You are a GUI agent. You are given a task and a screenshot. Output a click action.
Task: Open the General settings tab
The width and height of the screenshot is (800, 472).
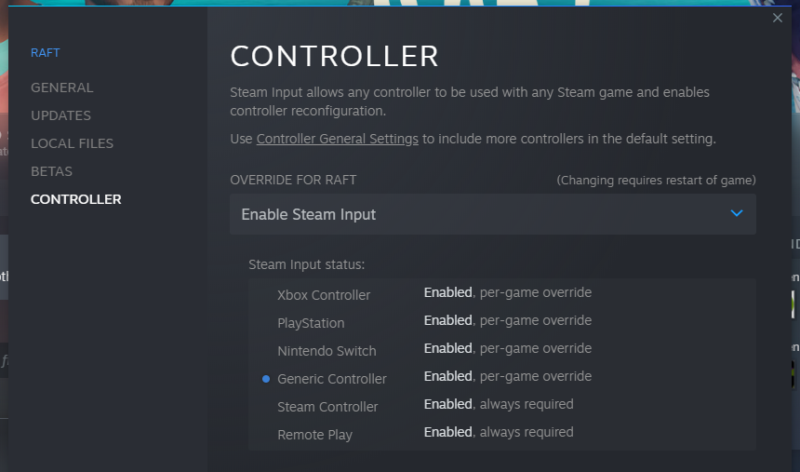point(62,88)
